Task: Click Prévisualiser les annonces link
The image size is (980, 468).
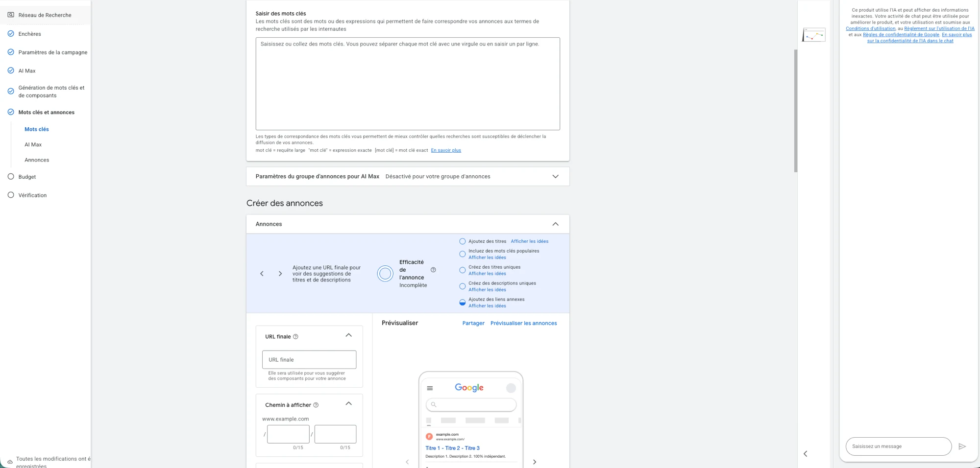Action: click(x=523, y=323)
